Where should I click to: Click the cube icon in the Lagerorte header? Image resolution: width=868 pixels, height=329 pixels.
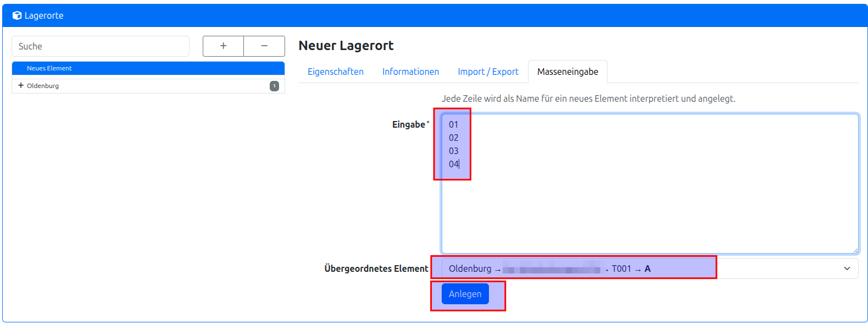[17, 15]
